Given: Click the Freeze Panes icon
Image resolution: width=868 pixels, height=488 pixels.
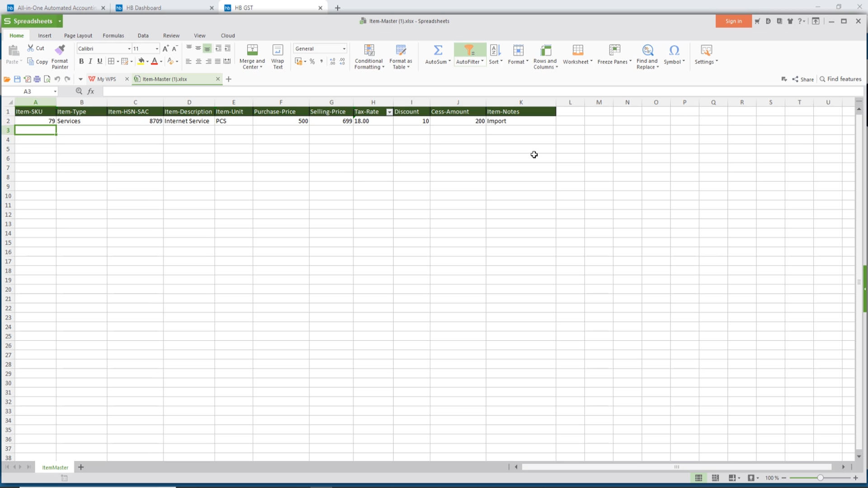Looking at the screenshot, I should pos(614,51).
